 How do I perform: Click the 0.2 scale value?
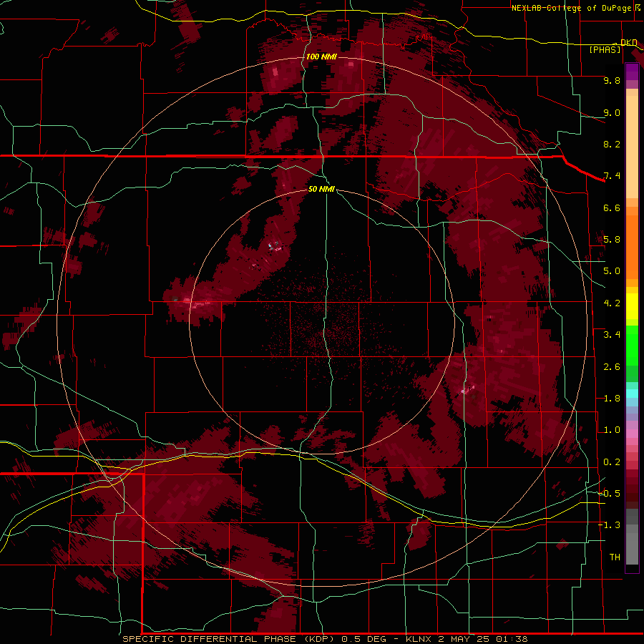click(612, 462)
